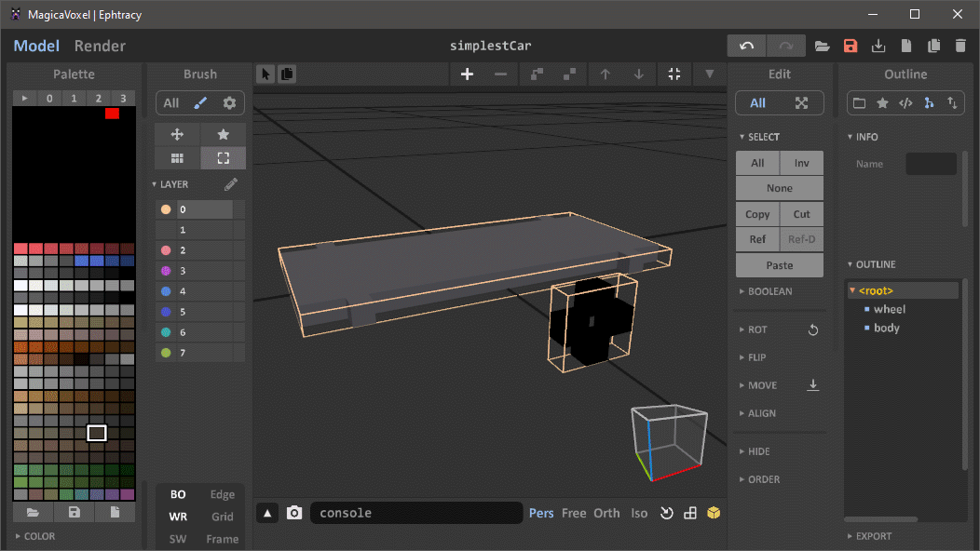The height and width of the screenshot is (551, 980).
Task: Click the brush settings gear icon
Action: [x=229, y=103]
